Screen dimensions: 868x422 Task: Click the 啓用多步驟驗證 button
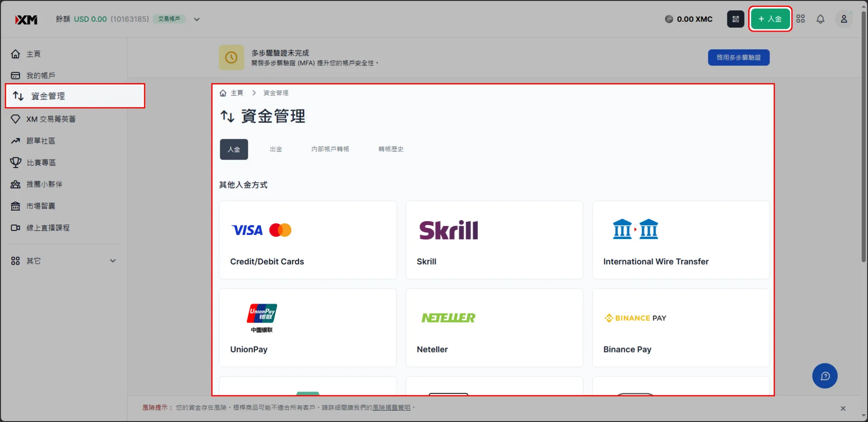coord(738,57)
